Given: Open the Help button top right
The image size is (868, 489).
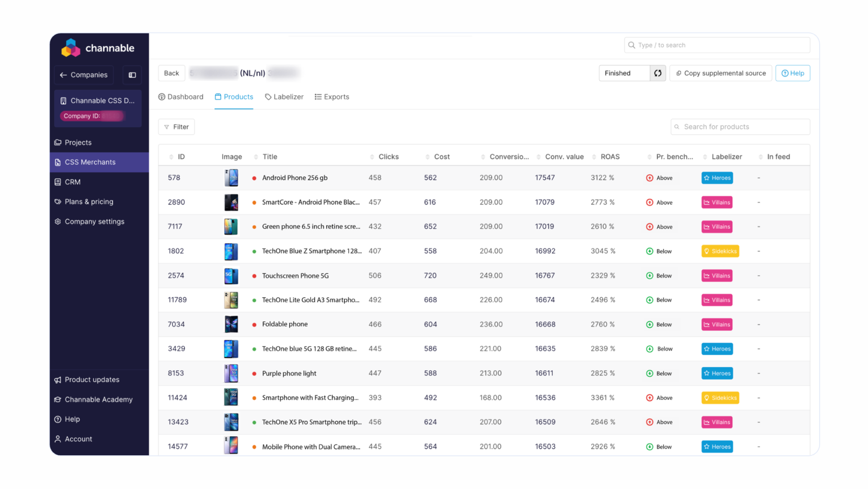Looking at the screenshot, I should point(793,73).
